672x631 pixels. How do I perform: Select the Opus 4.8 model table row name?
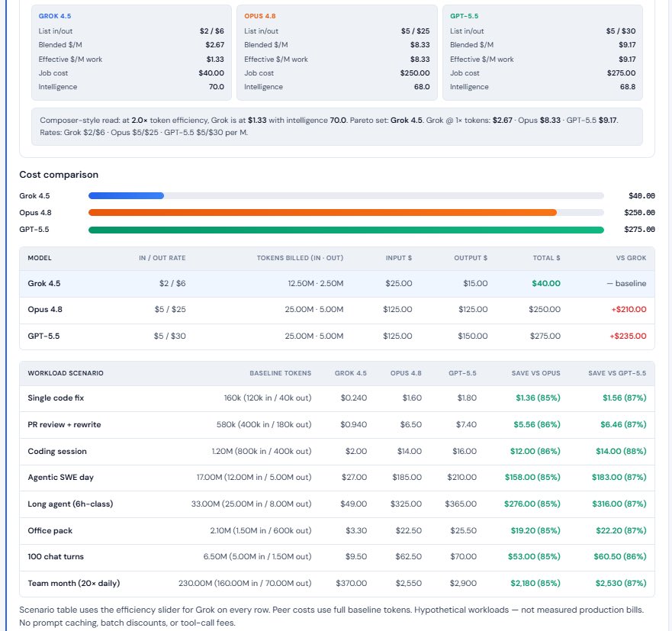click(45, 309)
